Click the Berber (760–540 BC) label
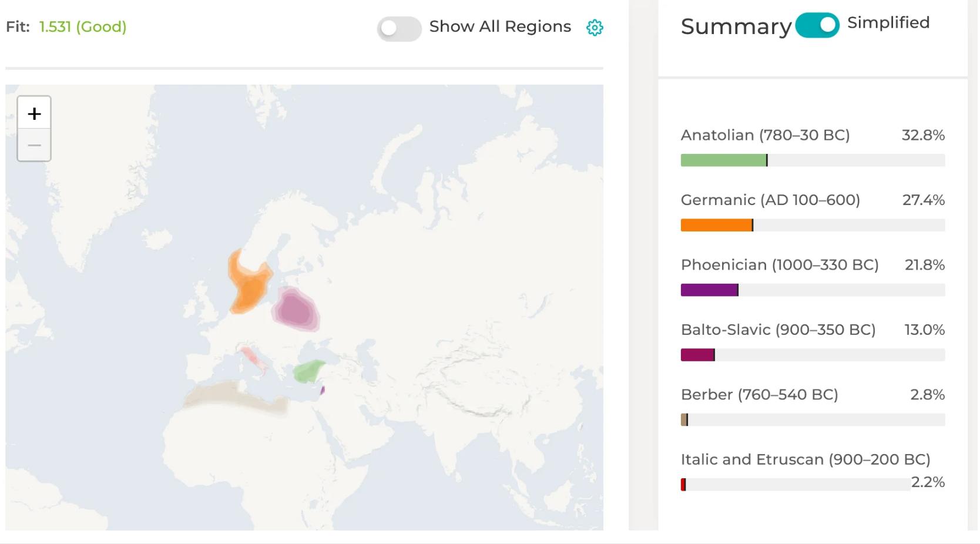 (x=759, y=394)
